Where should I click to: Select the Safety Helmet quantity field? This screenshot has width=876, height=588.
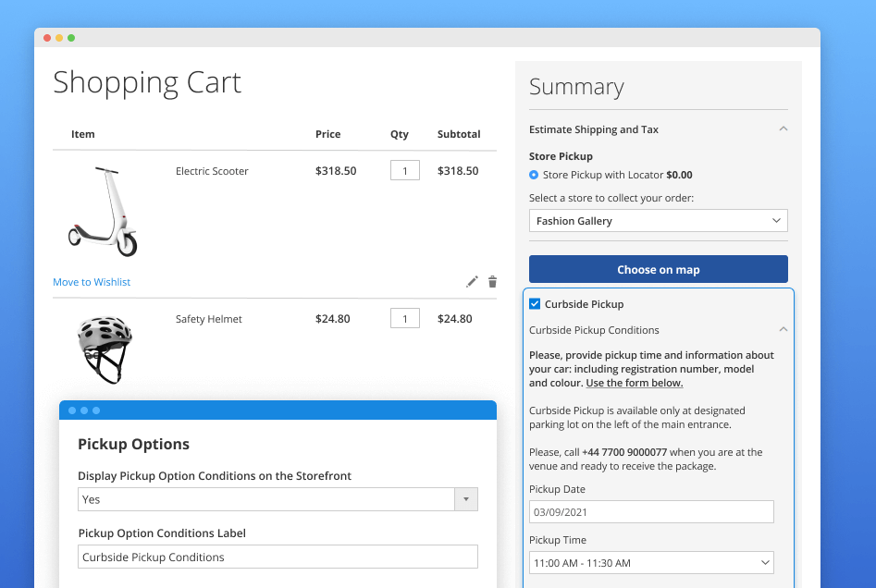pos(404,318)
